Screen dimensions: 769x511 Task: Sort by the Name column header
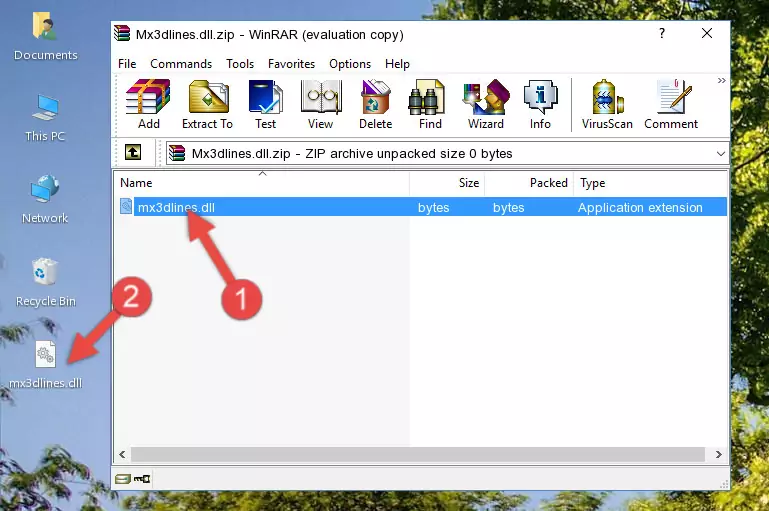point(262,183)
